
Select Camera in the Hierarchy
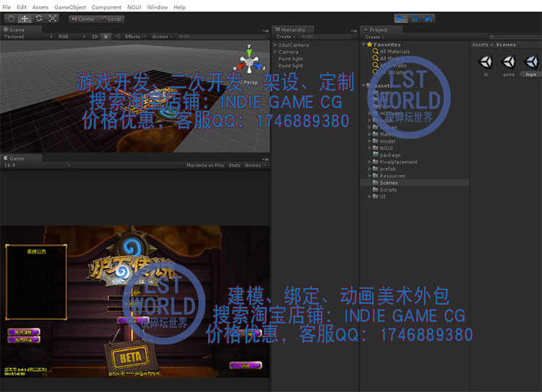click(288, 52)
